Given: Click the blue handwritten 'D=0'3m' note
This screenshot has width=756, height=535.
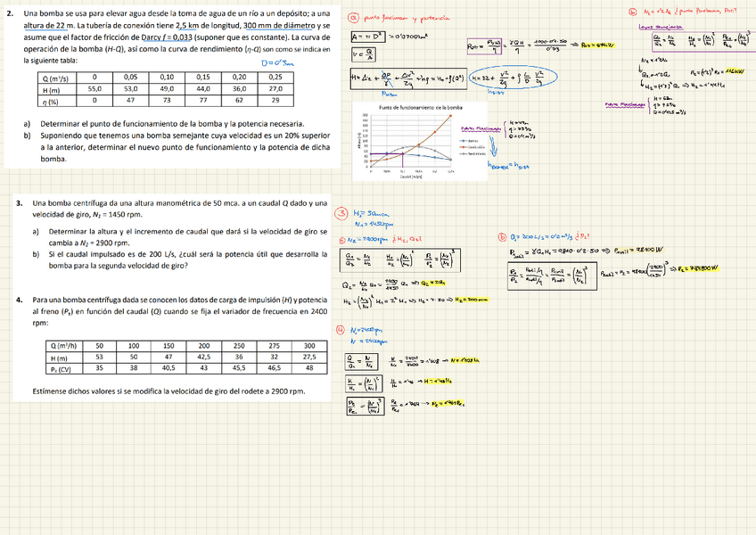Looking at the screenshot, I should (277, 63).
